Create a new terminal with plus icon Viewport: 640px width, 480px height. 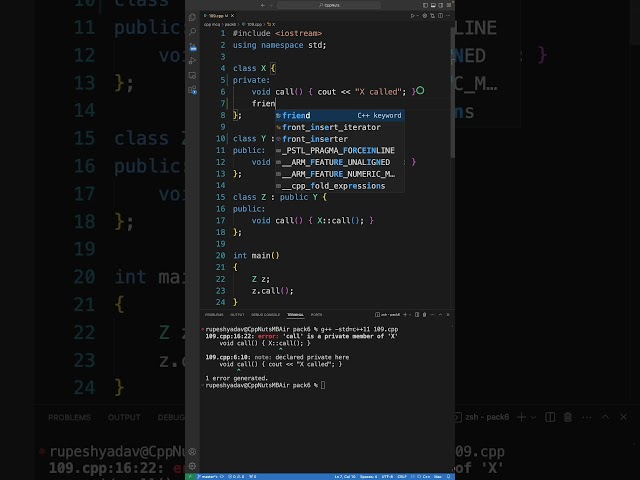[405, 315]
